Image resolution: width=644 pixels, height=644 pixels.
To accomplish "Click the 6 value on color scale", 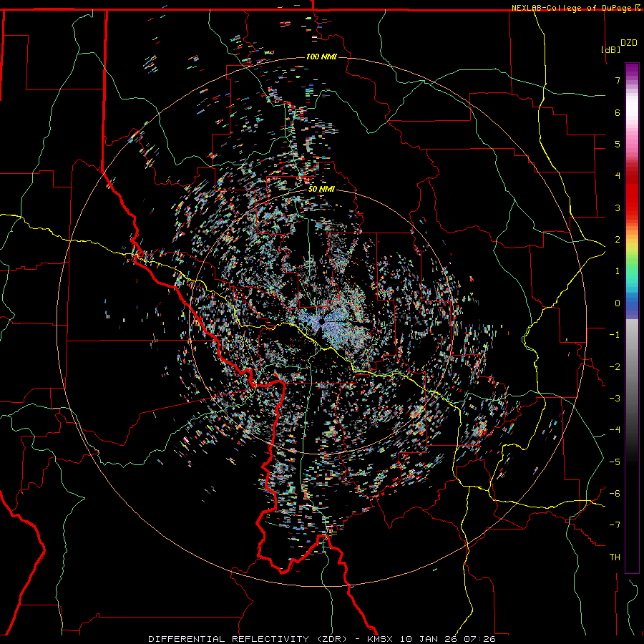I will (x=618, y=112).
